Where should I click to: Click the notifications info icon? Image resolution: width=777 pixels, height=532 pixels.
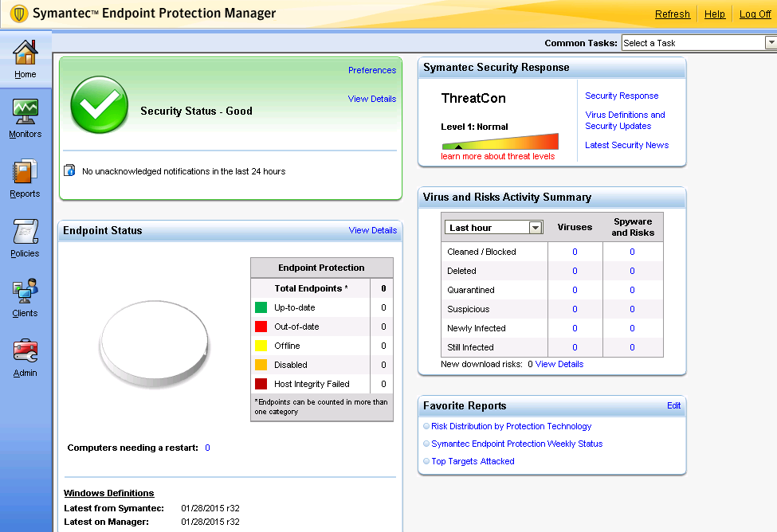[x=69, y=170]
